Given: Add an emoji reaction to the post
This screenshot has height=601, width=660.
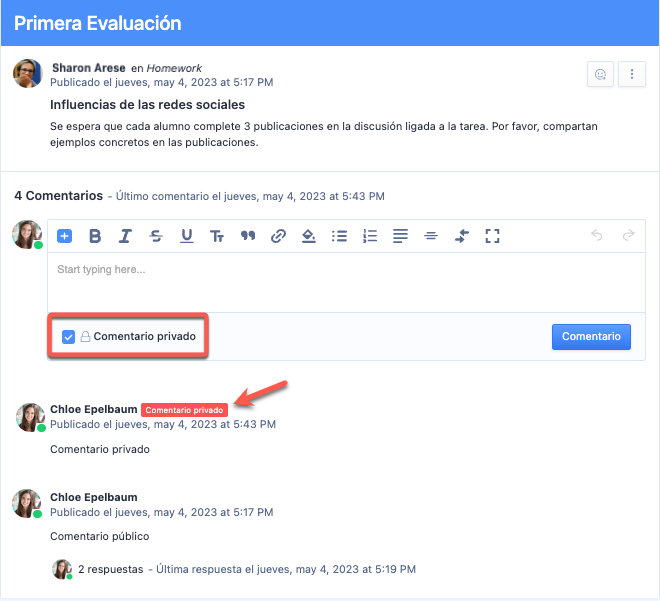Looking at the screenshot, I should pos(600,74).
